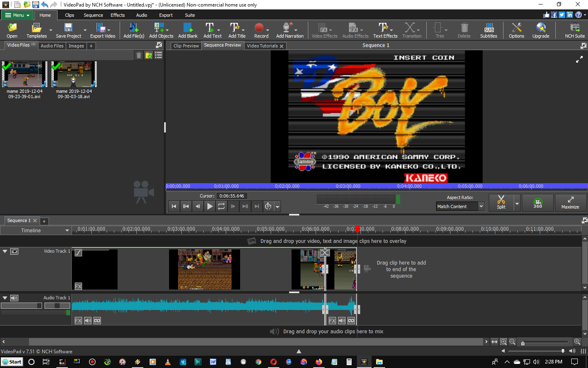Viewport: 588px width, 368px height.
Task: Open Split button dropdown arrow
Action: (x=517, y=203)
